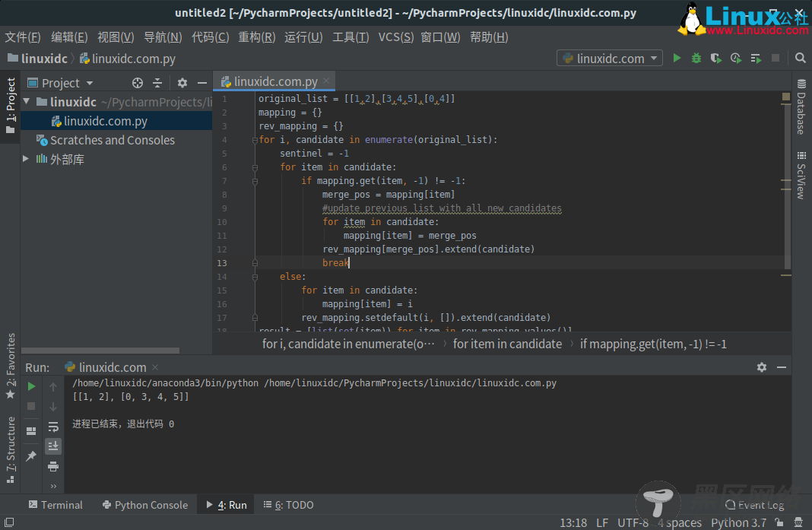Click the concurrency diagram run icon
The height and width of the screenshot is (530, 812).
tap(756, 58)
